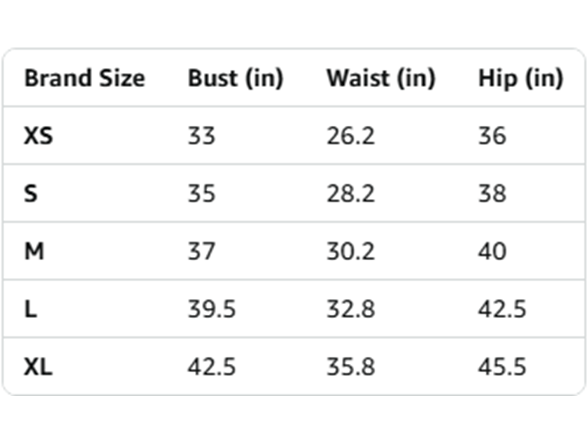The width and height of the screenshot is (588, 441).
Task: Select the M hip value 40
Action: pos(492,251)
